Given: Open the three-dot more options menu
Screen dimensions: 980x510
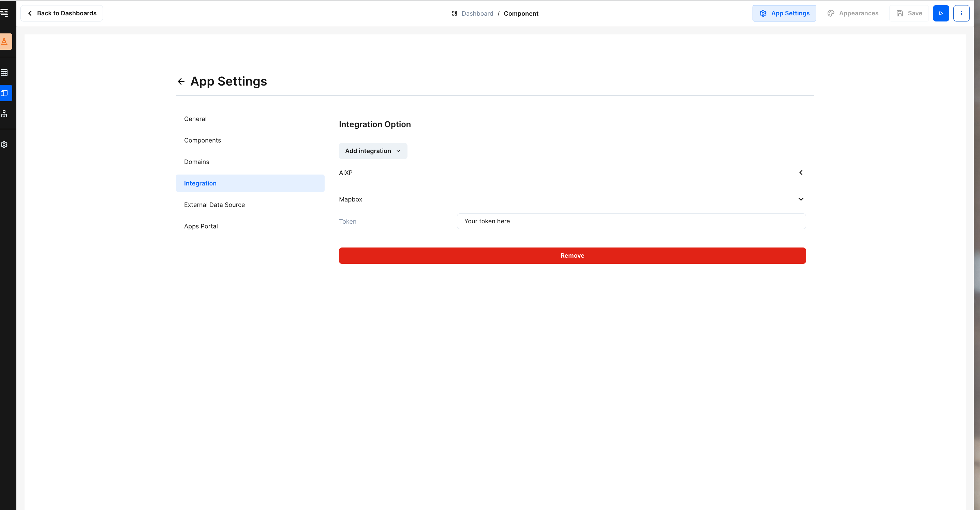Looking at the screenshot, I should (x=961, y=13).
